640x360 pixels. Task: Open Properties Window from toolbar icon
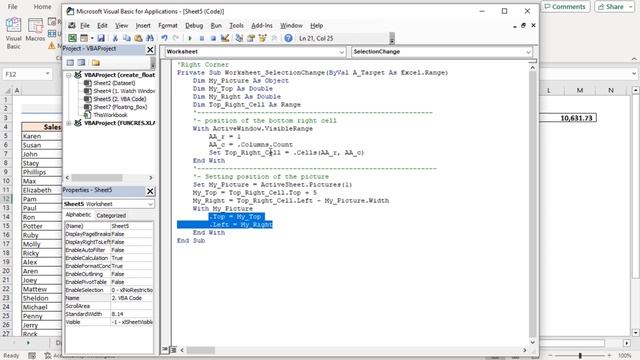tap(251, 38)
